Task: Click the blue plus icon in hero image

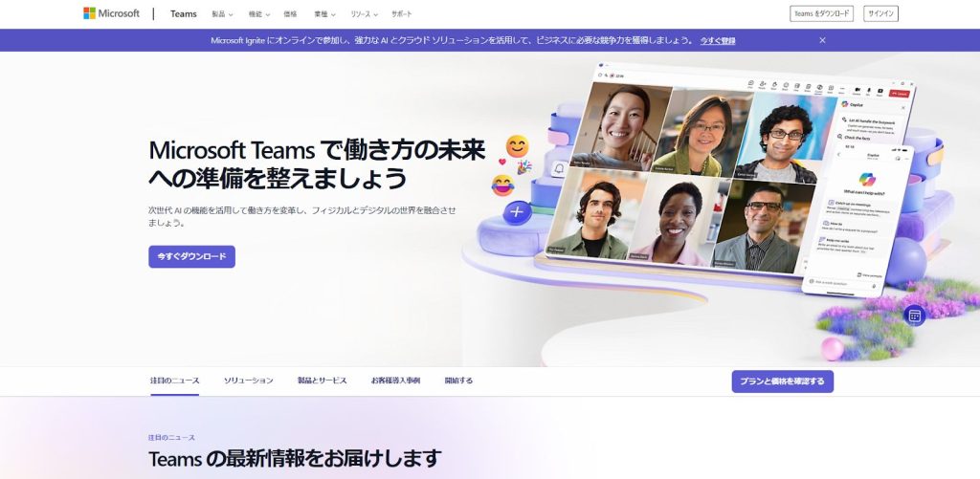Action: (517, 211)
